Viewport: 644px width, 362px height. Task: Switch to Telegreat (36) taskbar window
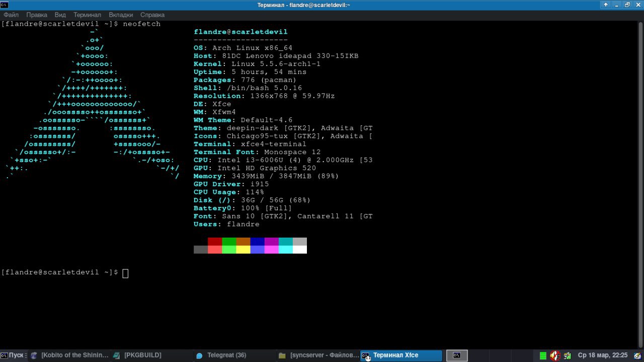(234, 355)
